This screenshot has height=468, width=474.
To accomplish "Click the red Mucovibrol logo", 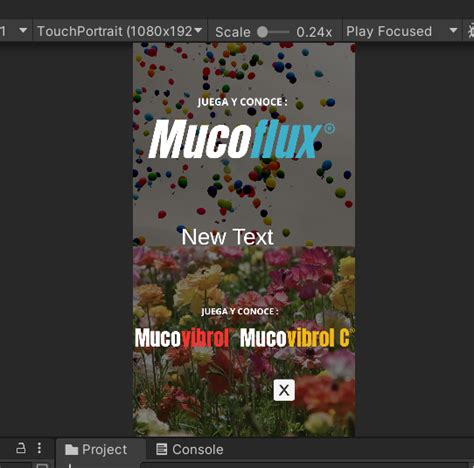I will pos(182,338).
